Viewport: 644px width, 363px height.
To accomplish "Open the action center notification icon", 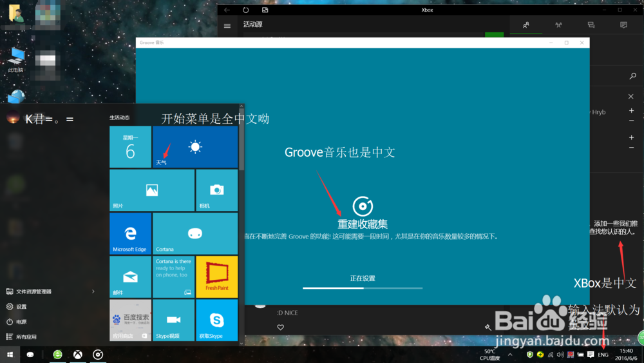I will (x=591, y=355).
